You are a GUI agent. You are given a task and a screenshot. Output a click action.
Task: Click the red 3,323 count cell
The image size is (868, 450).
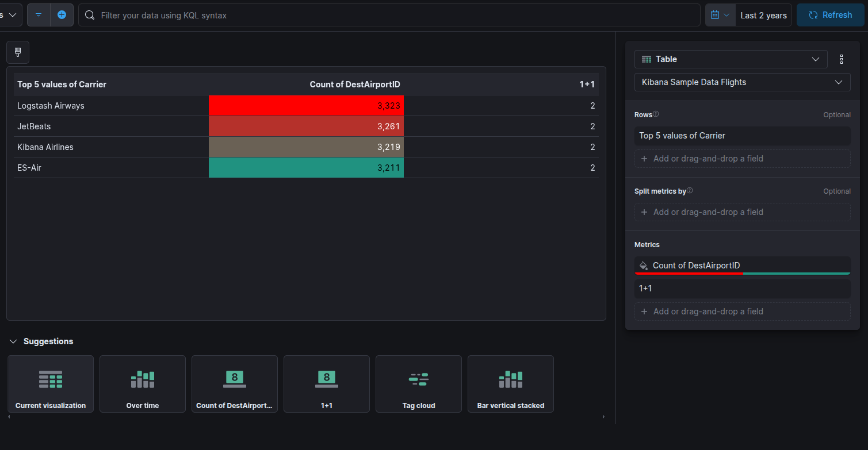[x=306, y=106]
